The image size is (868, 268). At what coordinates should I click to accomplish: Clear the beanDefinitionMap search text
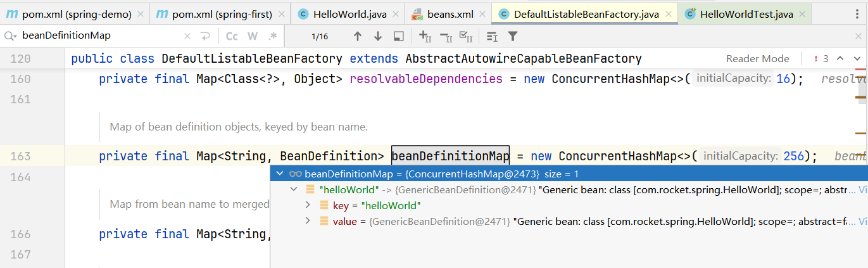[187, 36]
